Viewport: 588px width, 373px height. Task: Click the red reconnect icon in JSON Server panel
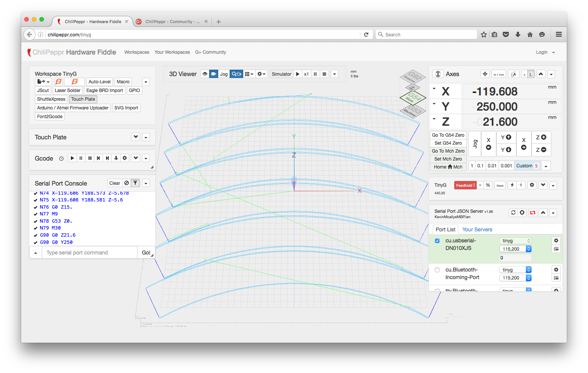(533, 213)
